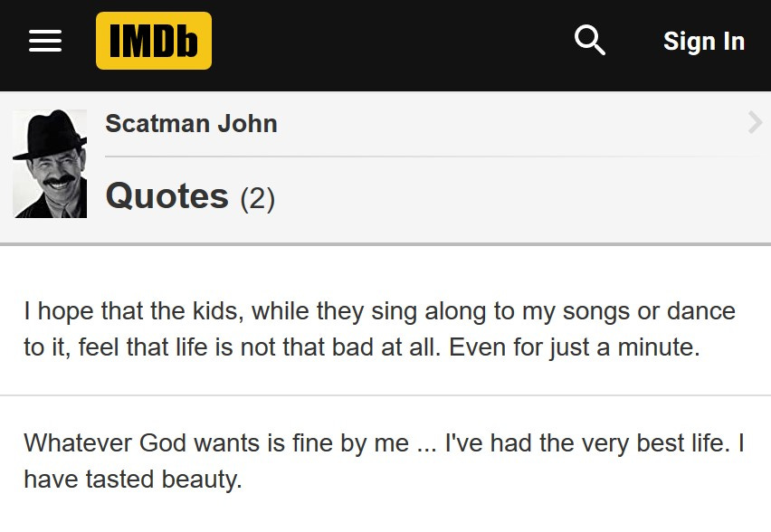Click the gray separator between the two quotes
This screenshot has width=771, height=532.
(385, 393)
